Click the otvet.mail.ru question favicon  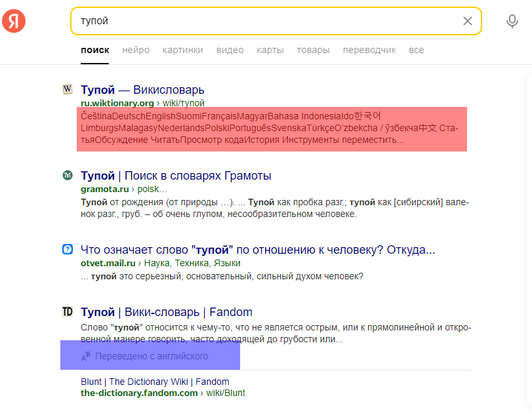[x=67, y=249]
